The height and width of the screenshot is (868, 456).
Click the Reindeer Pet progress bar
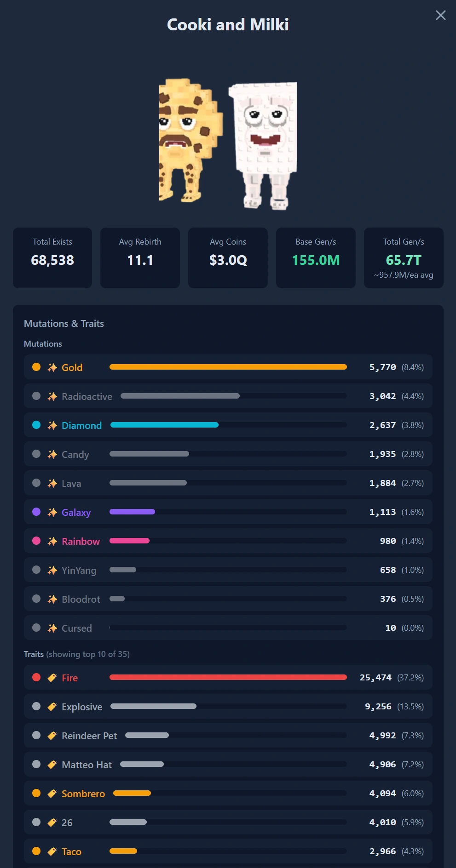tap(236, 735)
